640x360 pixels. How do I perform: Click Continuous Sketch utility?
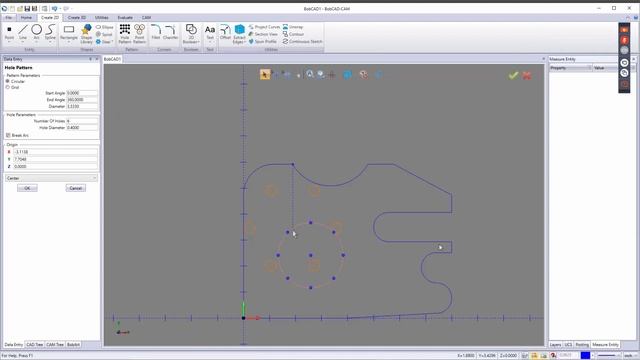tap(302, 42)
